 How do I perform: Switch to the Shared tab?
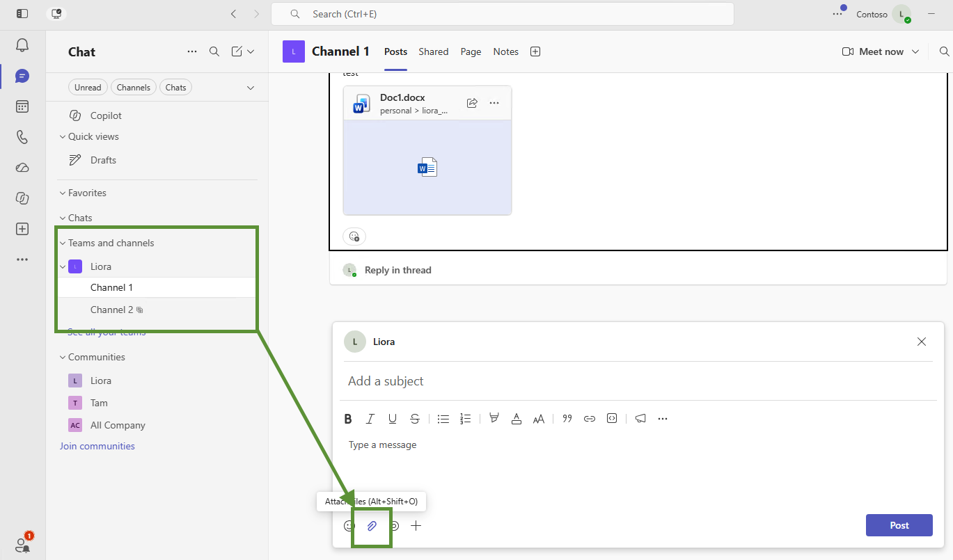pos(434,51)
